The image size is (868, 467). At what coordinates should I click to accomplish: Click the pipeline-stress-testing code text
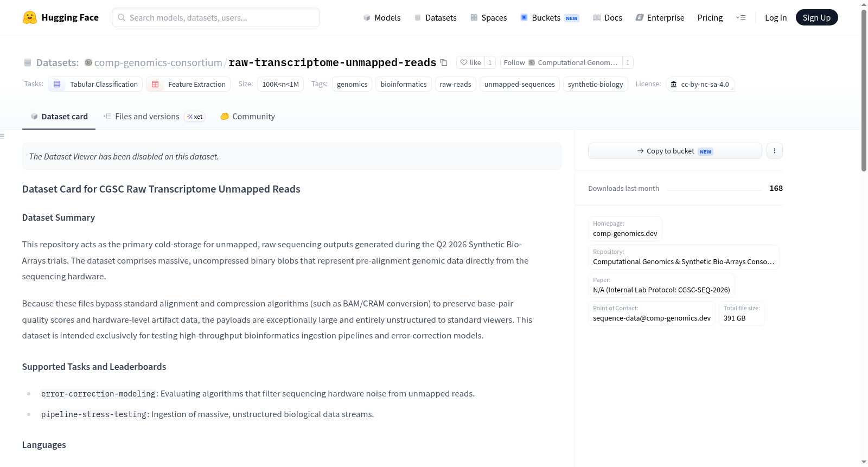click(94, 414)
